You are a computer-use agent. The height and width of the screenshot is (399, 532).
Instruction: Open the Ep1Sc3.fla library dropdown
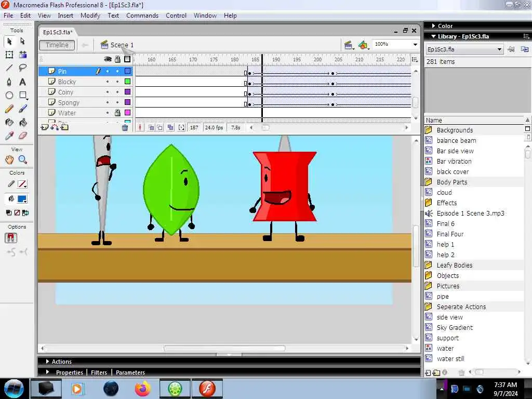click(464, 49)
